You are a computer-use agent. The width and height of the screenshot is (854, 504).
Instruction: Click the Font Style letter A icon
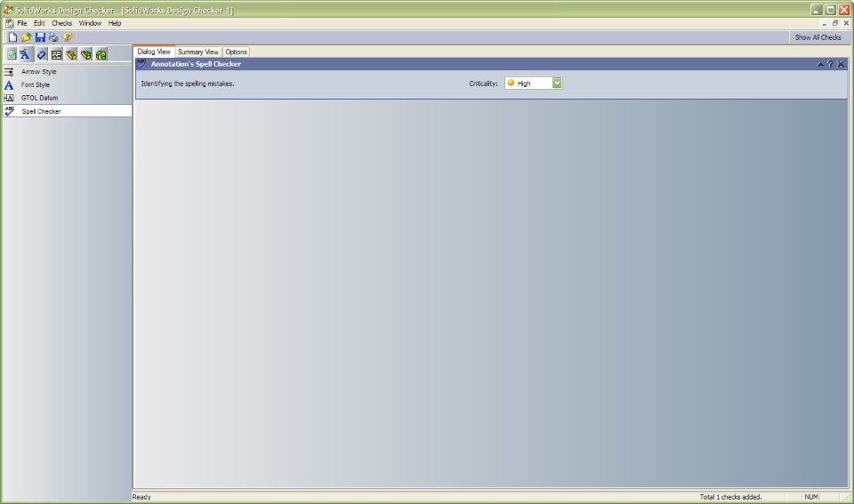(x=9, y=85)
